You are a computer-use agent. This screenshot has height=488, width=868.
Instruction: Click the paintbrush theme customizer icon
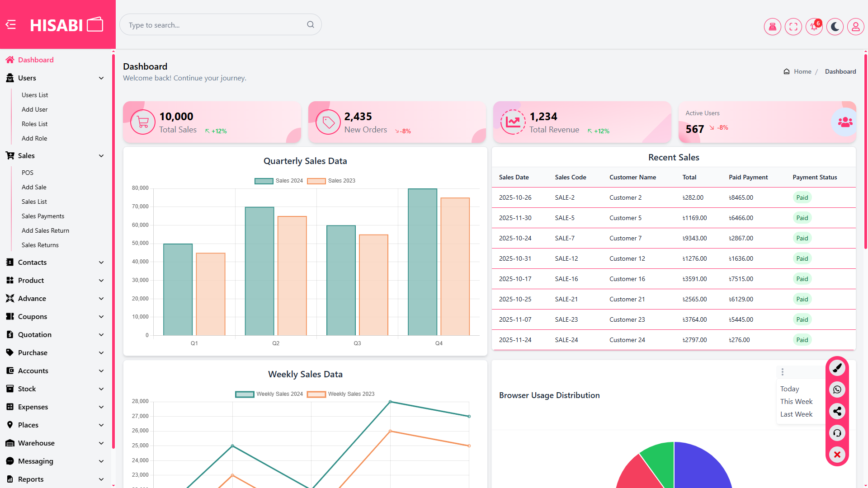(x=837, y=368)
